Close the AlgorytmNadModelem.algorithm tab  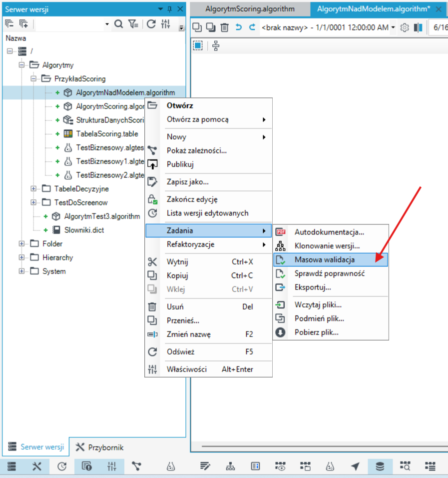[x=439, y=9]
